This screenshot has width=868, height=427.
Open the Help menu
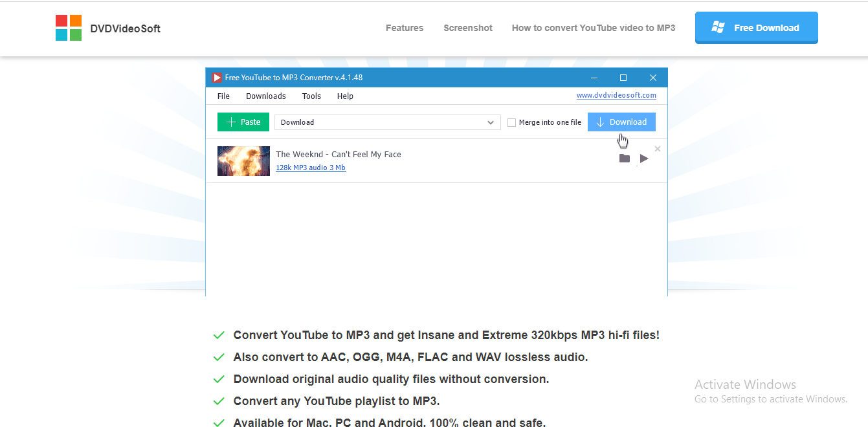pos(345,96)
